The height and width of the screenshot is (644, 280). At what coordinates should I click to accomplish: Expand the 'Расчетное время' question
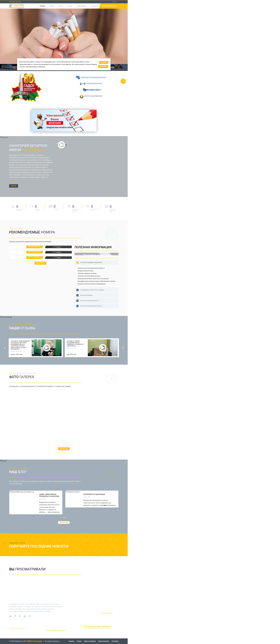(97, 295)
